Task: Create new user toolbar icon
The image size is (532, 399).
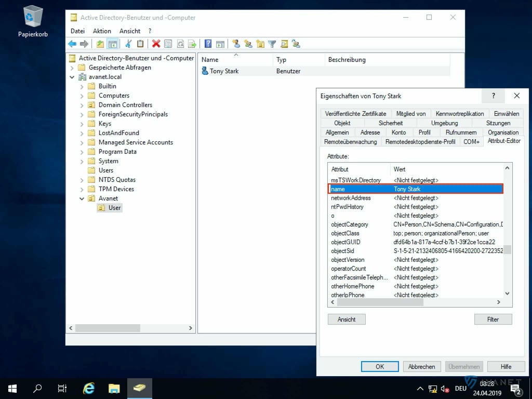Action: [x=236, y=44]
